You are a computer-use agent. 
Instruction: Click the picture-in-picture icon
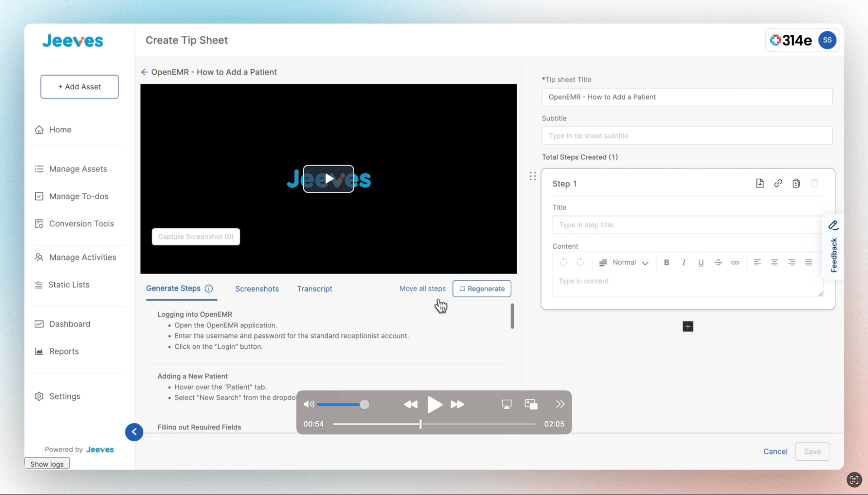[531, 404]
